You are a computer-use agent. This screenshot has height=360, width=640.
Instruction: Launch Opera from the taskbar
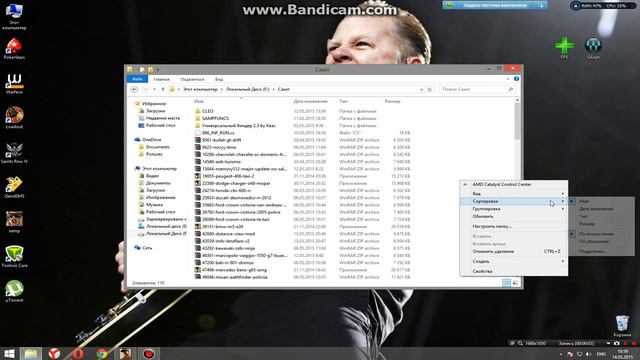coord(78,353)
